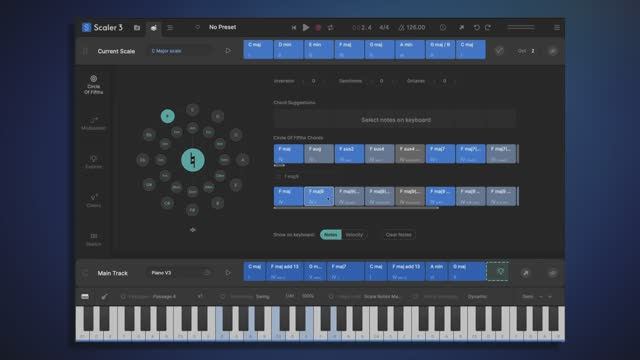
Task: Click keyboard view icon above the piano
Action: pyautogui.click(x=85, y=296)
